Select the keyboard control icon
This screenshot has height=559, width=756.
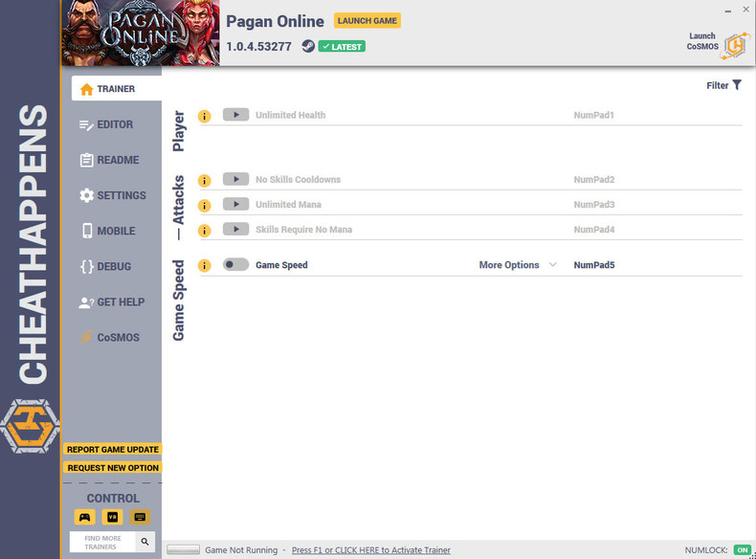(140, 517)
